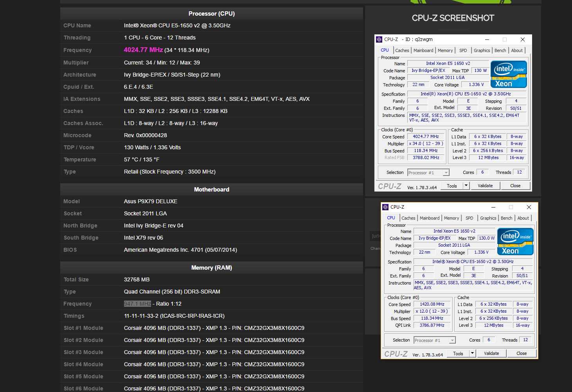Viewport: 572px width, 392px height.
Task: Click Slot #1 Module Corsair entry
Action: pos(214,328)
